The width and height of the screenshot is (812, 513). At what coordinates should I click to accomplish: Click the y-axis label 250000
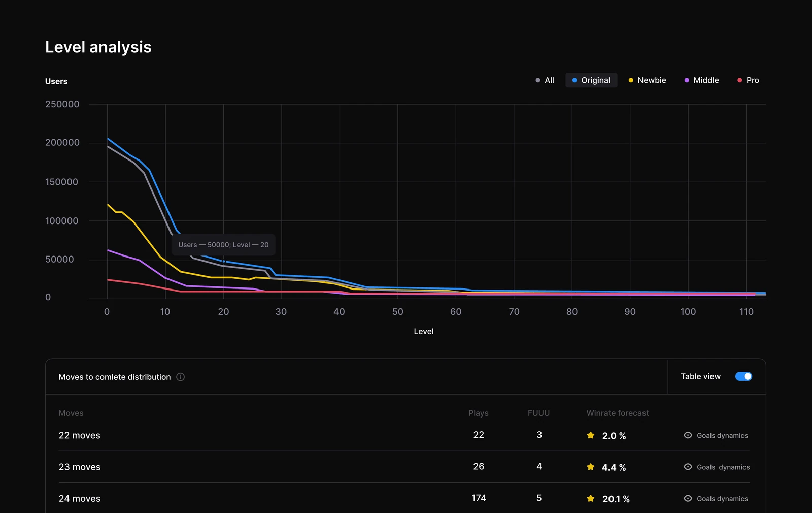coord(62,104)
